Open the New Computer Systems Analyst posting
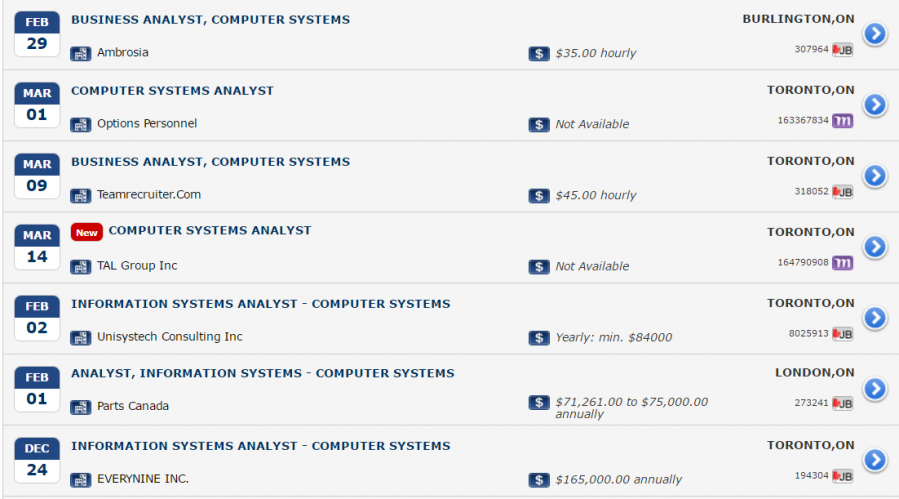The width and height of the screenshot is (899, 499). pyautogui.click(x=209, y=231)
